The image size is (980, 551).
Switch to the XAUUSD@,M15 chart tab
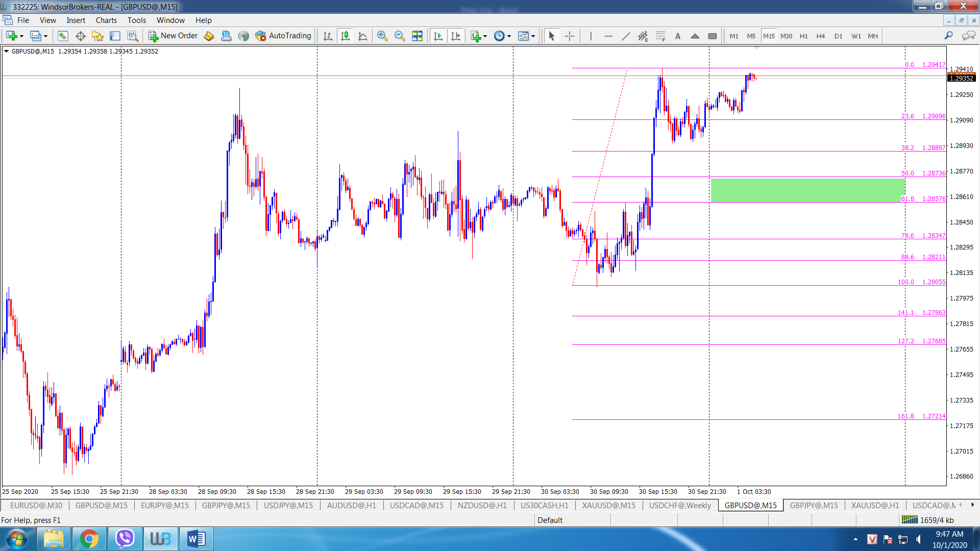coord(609,506)
